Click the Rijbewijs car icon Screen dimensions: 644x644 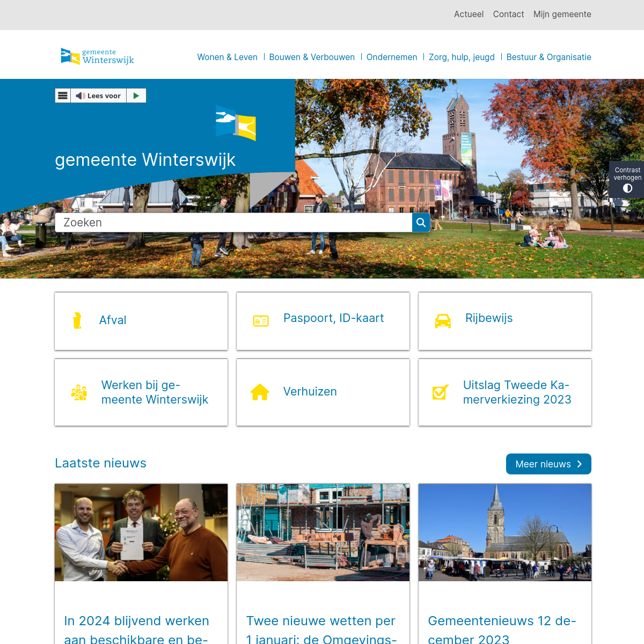coord(443,321)
